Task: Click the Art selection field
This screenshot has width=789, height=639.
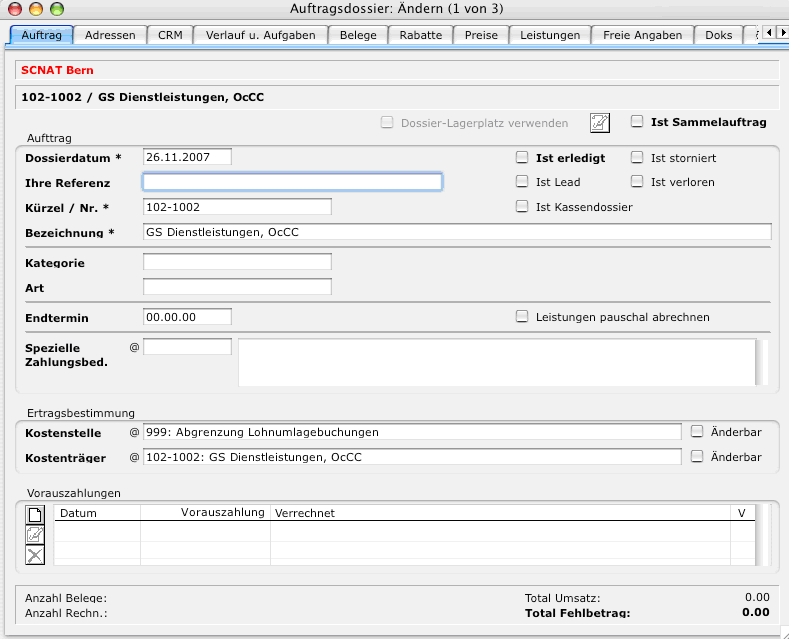Action: point(237,287)
